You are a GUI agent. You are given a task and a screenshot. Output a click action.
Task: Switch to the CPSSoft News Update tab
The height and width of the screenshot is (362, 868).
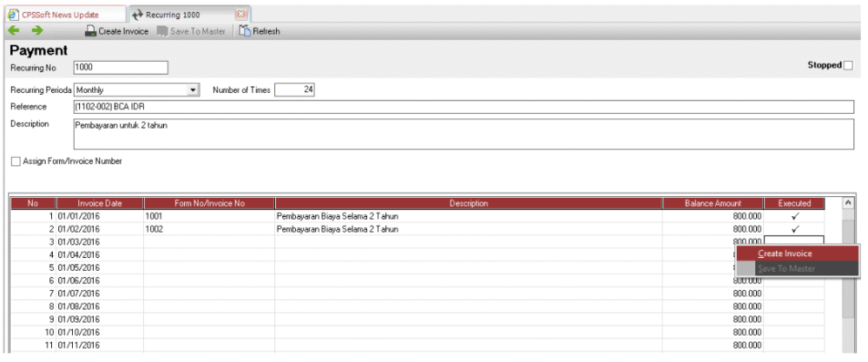click(x=59, y=15)
